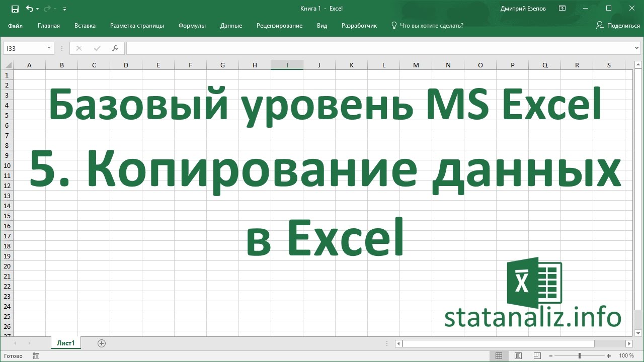Click inside the formula bar input
Image resolution: width=644 pixels, height=362 pixels.
(x=380, y=48)
